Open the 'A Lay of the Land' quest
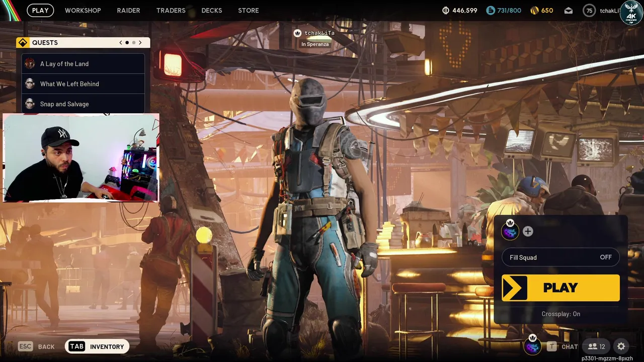Screen dimensions: 644x362 tap(83, 64)
